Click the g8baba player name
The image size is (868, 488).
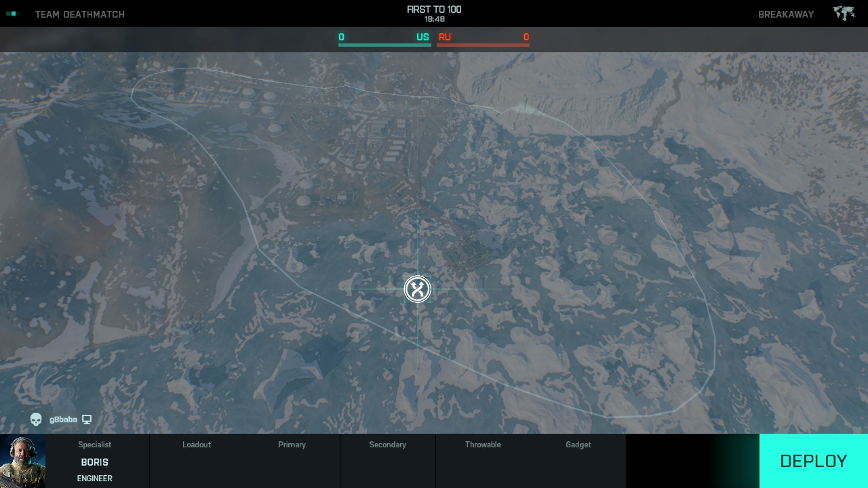(63, 420)
